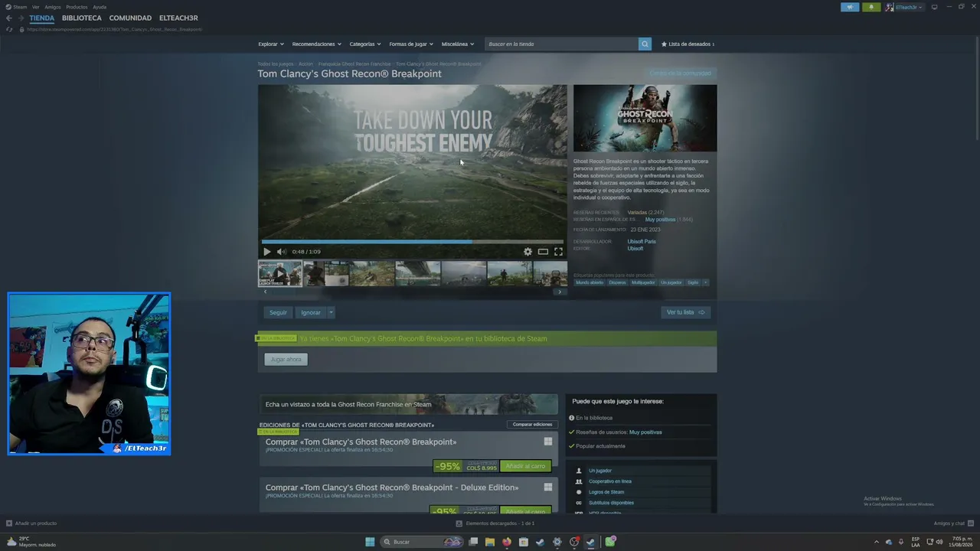Image resolution: width=980 pixels, height=551 pixels.
Task: Open the taskbar weather widget
Action: point(31,542)
